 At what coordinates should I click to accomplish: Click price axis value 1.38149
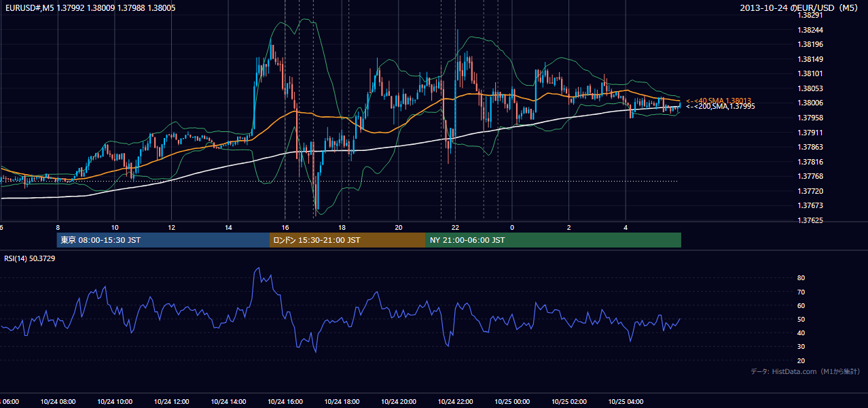click(810, 59)
